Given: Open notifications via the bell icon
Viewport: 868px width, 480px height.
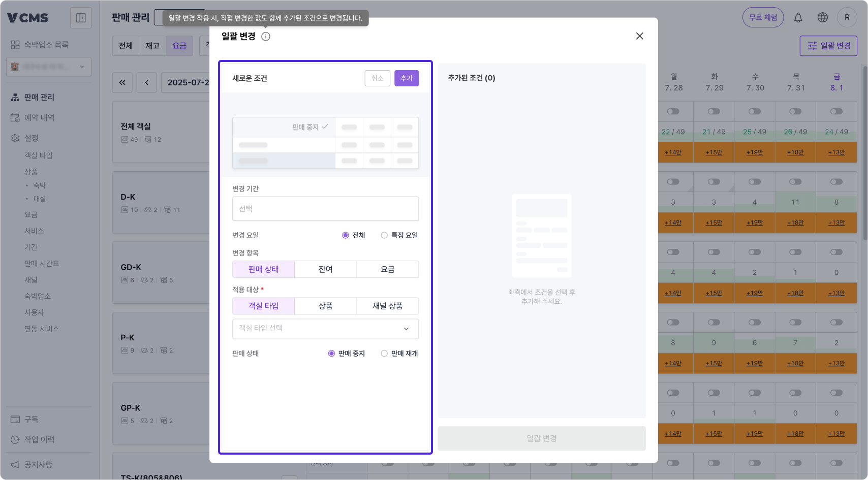Looking at the screenshot, I should point(798,17).
